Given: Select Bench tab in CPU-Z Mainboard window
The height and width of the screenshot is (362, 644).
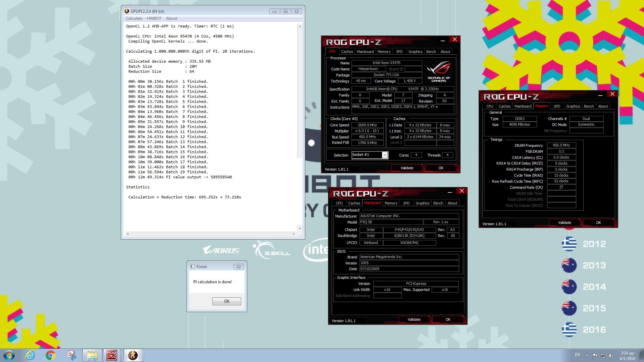Looking at the screenshot, I should pyautogui.click(x=438, y=203).
